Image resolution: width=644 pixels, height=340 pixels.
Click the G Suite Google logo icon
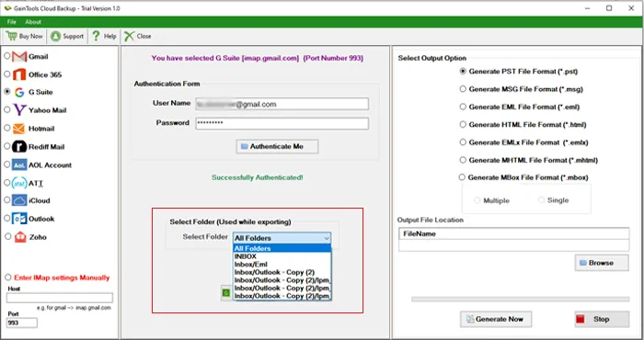click(x=19, y=92)
